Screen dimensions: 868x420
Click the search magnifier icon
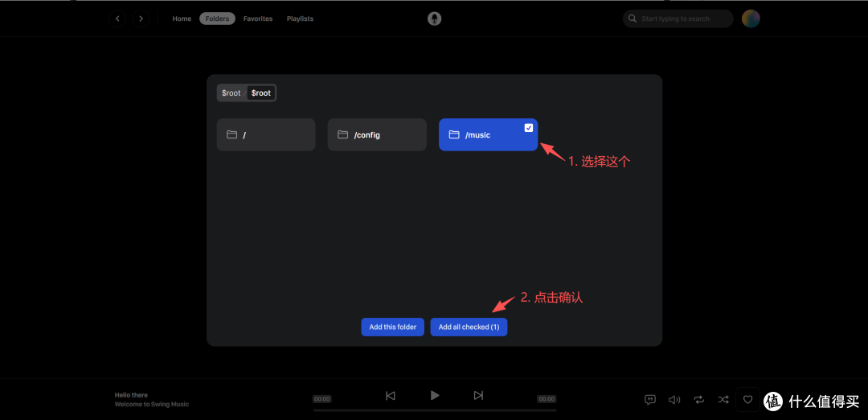633,19
